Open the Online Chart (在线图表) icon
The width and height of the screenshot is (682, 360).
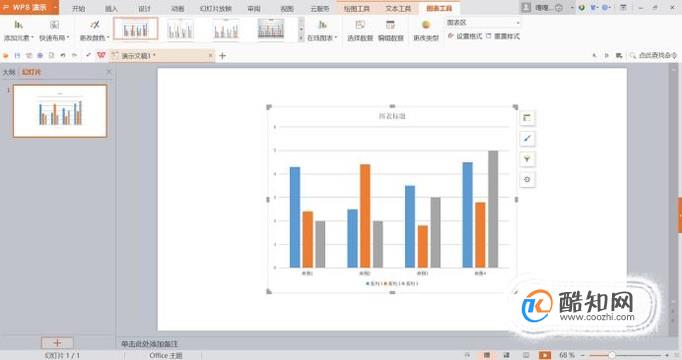click(322, 30)
